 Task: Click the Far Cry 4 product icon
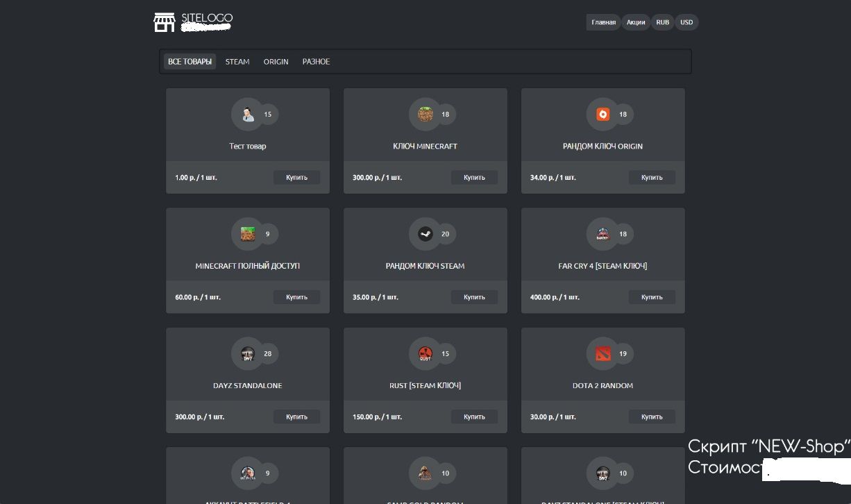[603, 234]
